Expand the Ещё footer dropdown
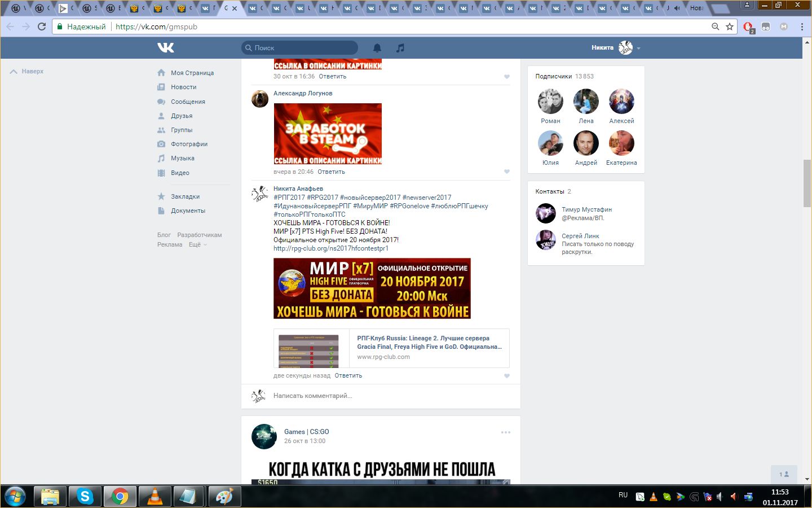 pyautogui.click(x=197, y=244)
